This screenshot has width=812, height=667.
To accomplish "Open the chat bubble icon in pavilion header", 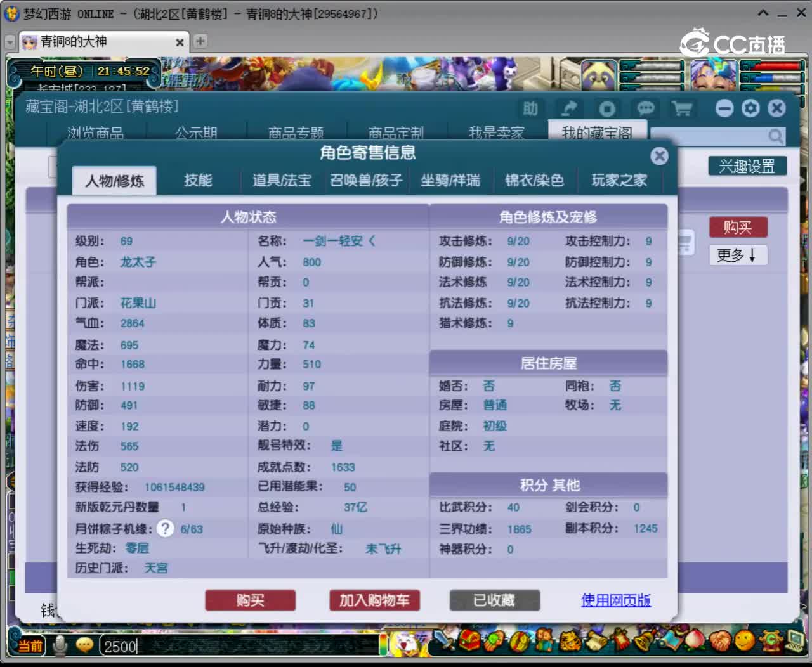I will pyautogui.click(x=645, y=109).
